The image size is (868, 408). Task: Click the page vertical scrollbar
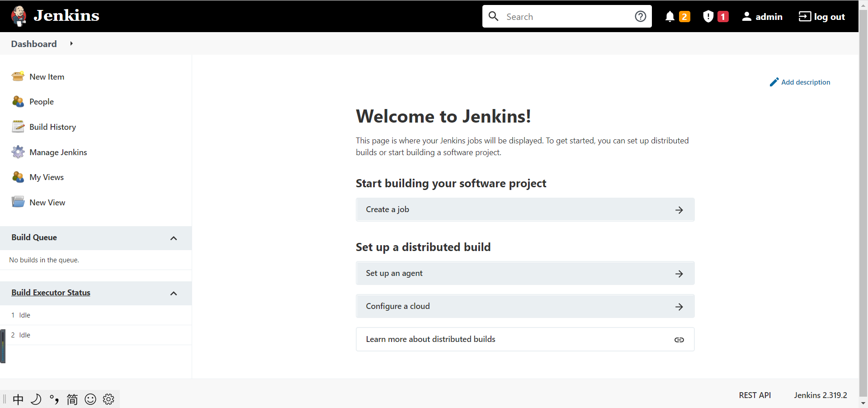[x=863, y=204]
